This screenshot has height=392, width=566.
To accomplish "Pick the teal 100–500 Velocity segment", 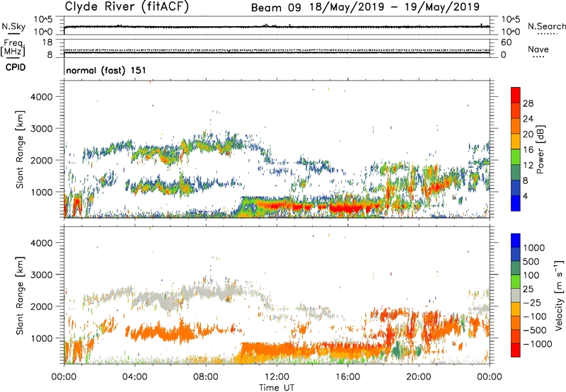I will 516,268.
